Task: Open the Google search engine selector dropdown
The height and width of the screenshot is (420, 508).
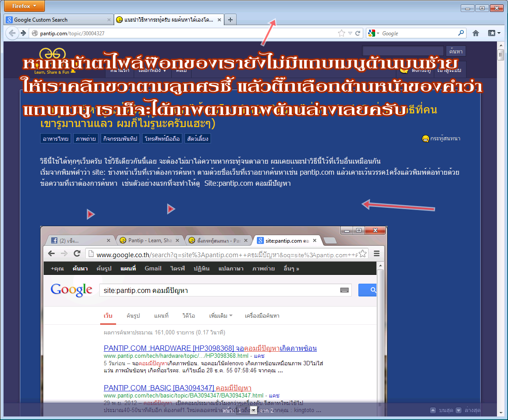Action: pos(373,33)
